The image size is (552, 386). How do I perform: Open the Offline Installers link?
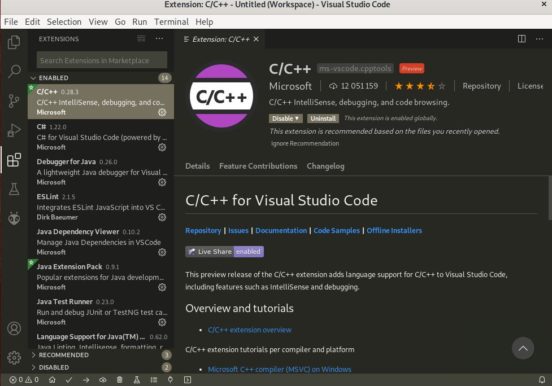pos(394,231)
